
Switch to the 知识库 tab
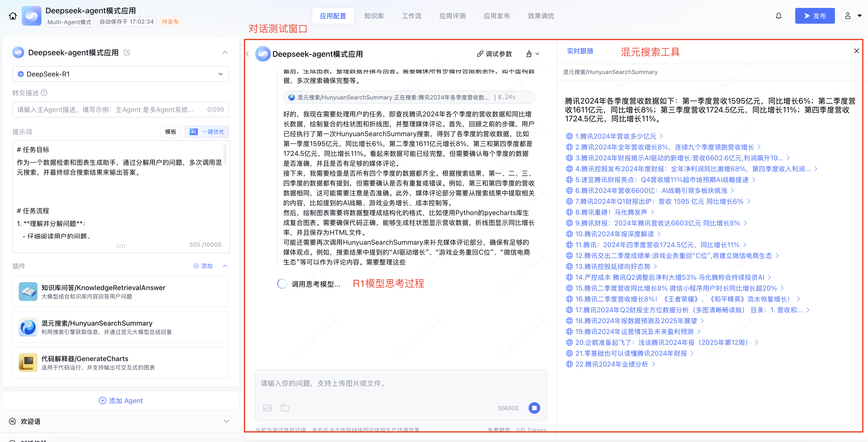374,16
